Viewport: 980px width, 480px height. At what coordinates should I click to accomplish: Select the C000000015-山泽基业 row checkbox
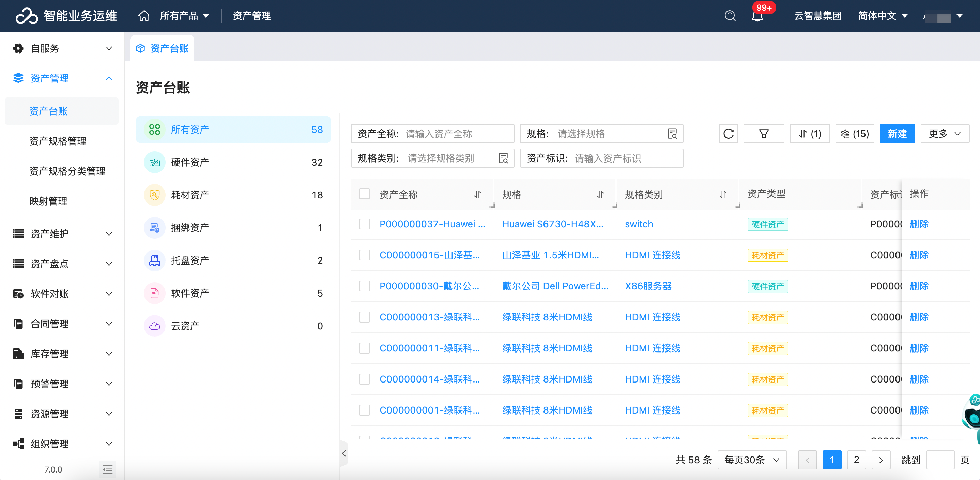(365, 255)
